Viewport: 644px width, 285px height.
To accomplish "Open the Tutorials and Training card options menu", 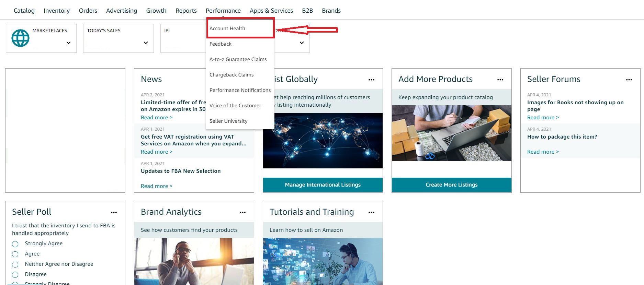I will click(371, 212).
